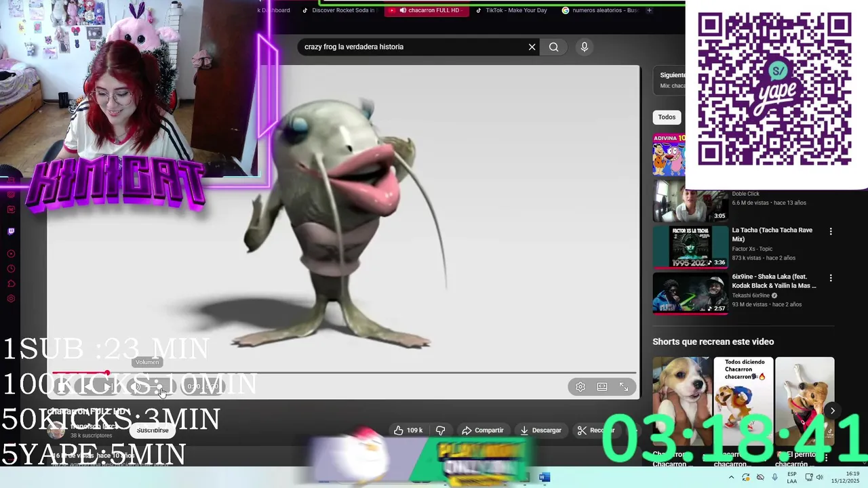Screen dimensions: 868x488
Task: Click the Doble Click thumbnail with 3:05 duration
Action: (x=690, y=201)
